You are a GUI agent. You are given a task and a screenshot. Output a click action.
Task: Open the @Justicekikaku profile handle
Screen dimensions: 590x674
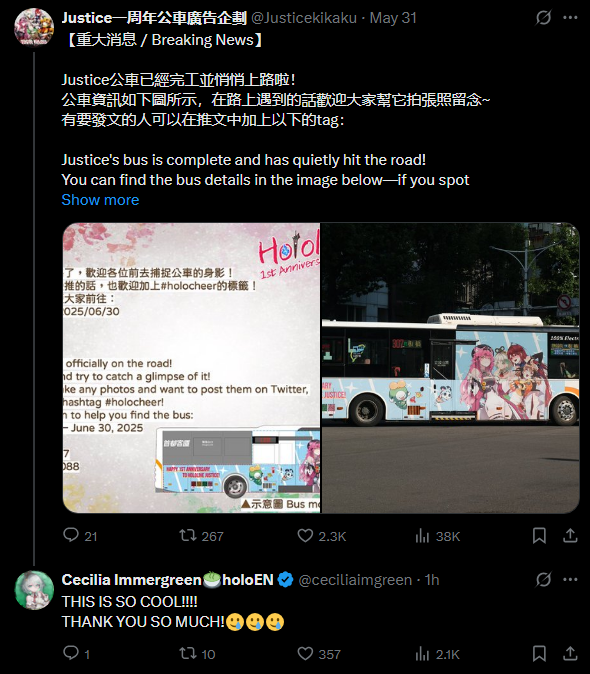(304, 18)
